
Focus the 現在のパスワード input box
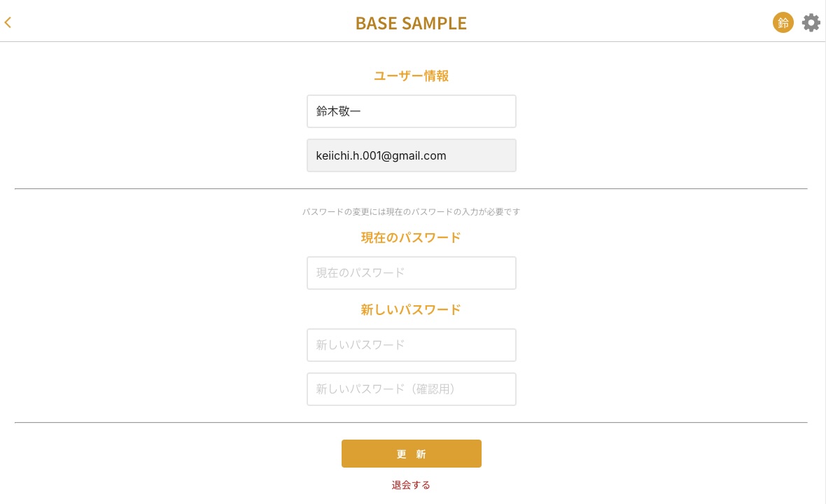point(412,273)
